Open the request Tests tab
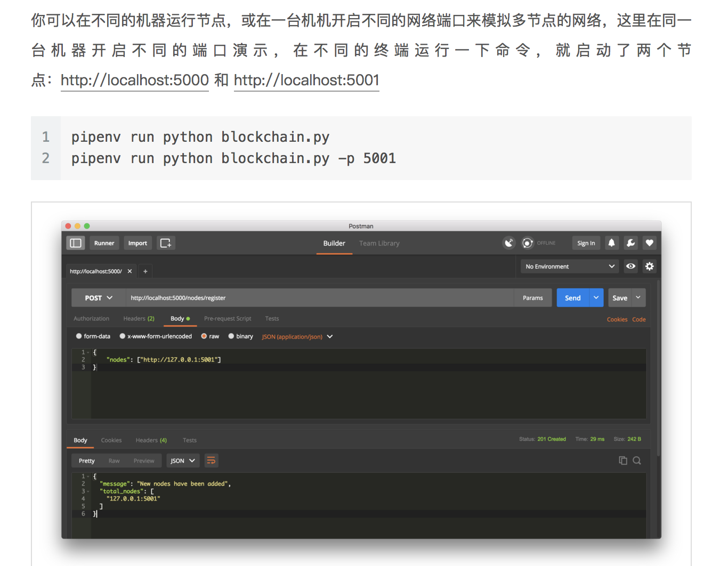Image resolution: width=728 pixels, height=566 pixels. pyautogui.click(x=272, y=319)
